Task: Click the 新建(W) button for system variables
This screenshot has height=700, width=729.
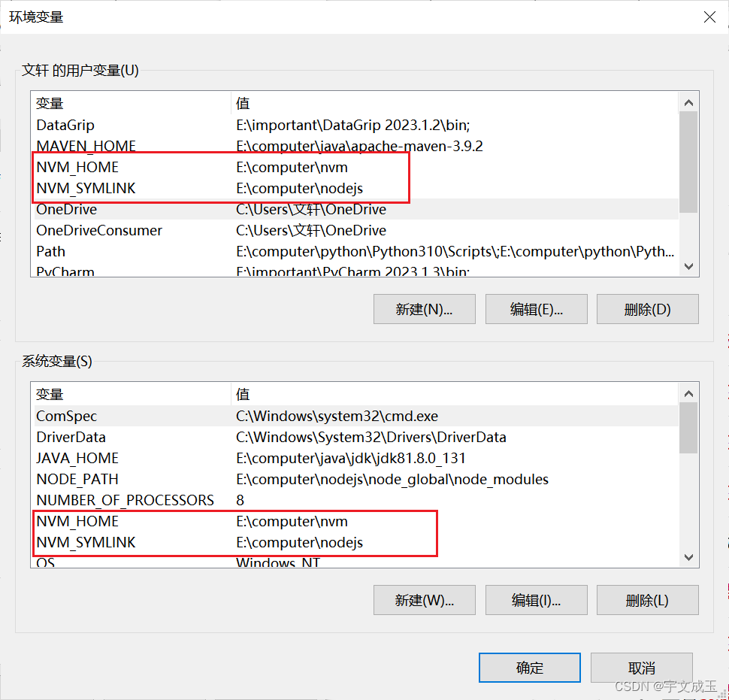Action: coord(424,600)
